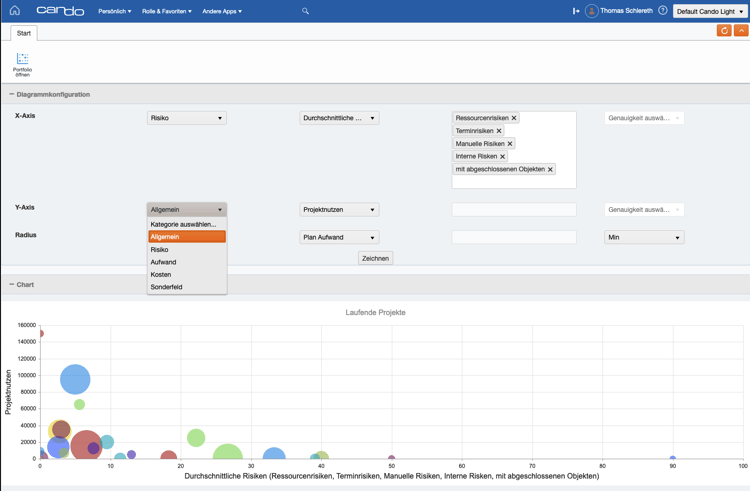
Task: Collapse the Y-Axis Allgemein dropdown
Action: pyautogui.click(x=187, y=210)
